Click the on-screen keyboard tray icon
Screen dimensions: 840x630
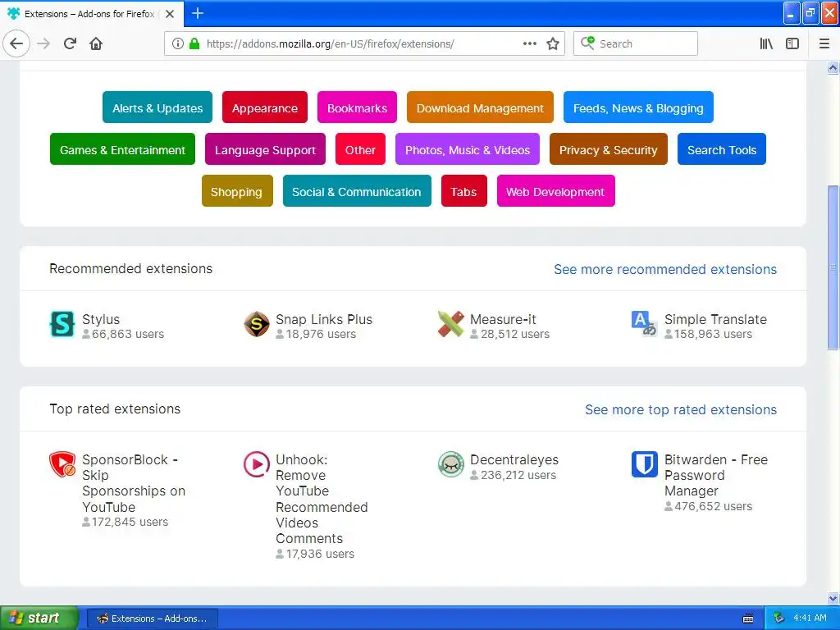(x=748, y=619)
